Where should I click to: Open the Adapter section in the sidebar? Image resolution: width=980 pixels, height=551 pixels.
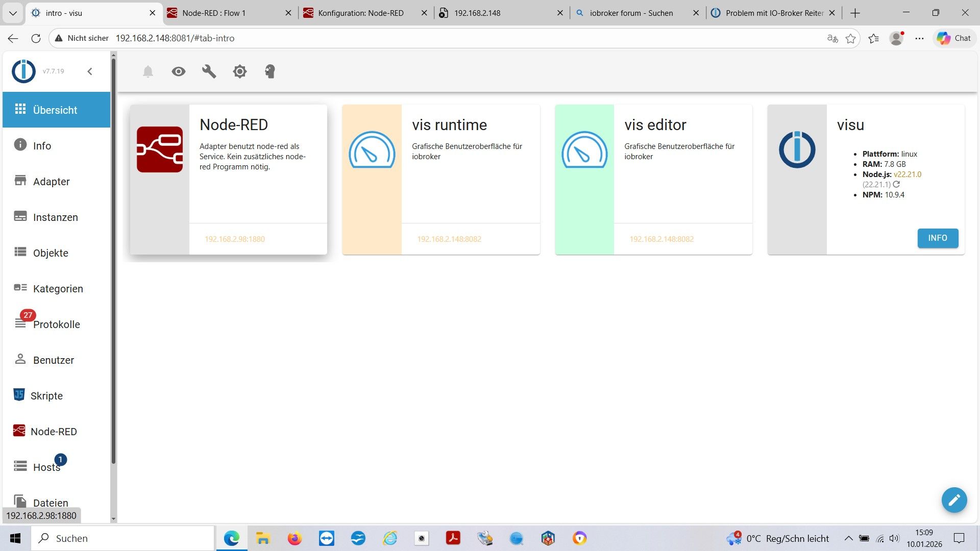click(52, 181)
